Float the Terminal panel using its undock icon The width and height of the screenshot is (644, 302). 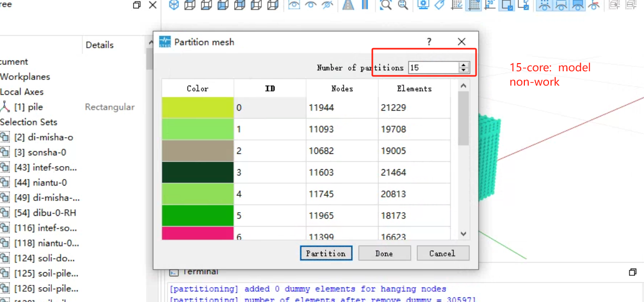click(x=633, y=272)
